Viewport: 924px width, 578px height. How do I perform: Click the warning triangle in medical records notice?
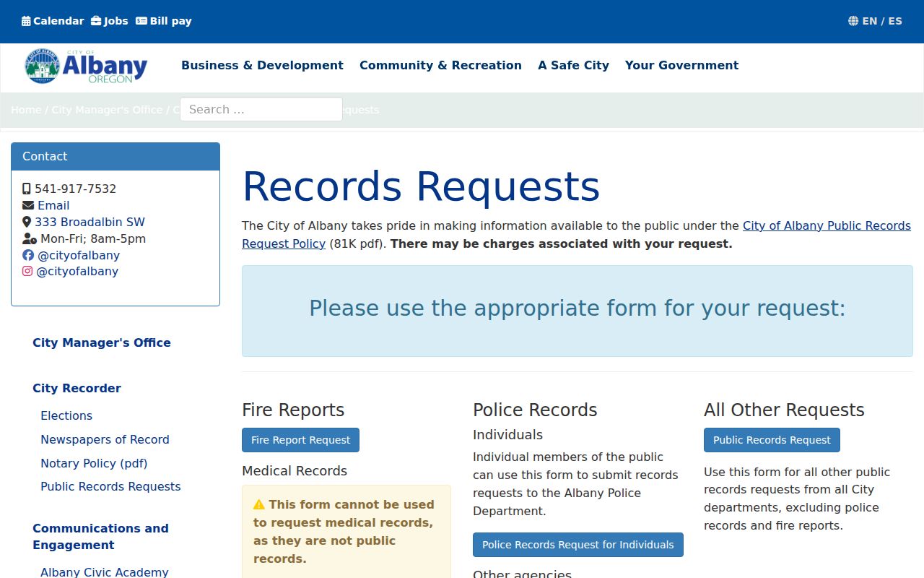259,504
